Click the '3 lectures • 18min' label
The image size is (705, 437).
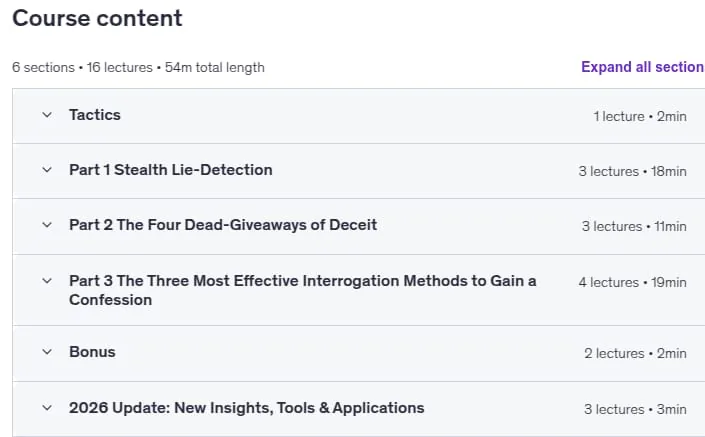pyautogui.click(x=633, y=171)
